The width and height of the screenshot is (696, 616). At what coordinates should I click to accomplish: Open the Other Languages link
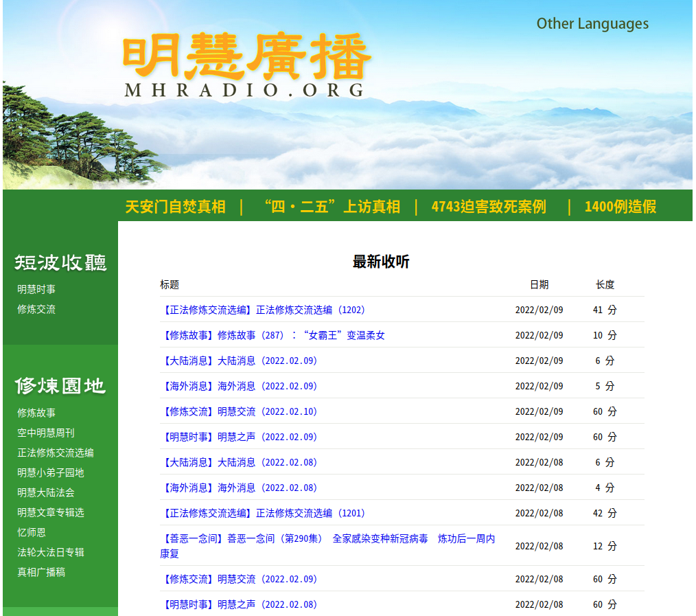point(592,23)
